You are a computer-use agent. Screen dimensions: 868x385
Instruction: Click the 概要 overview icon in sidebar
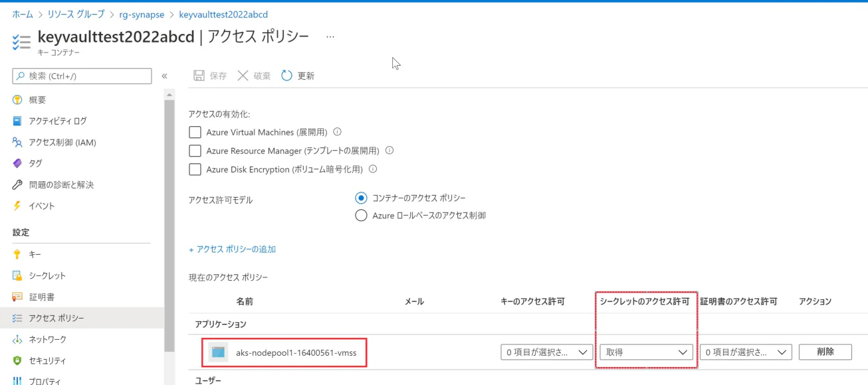pos(18,100)
